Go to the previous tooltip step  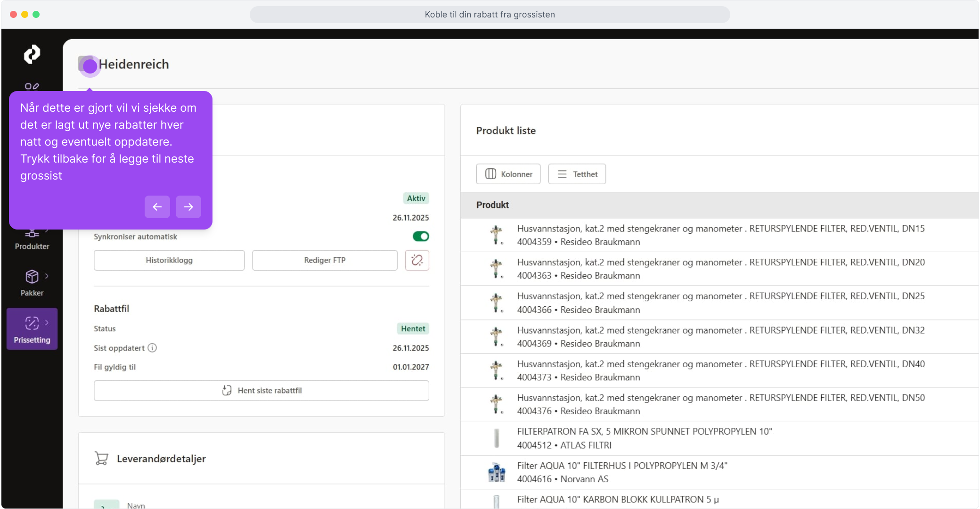coord(157,207)
